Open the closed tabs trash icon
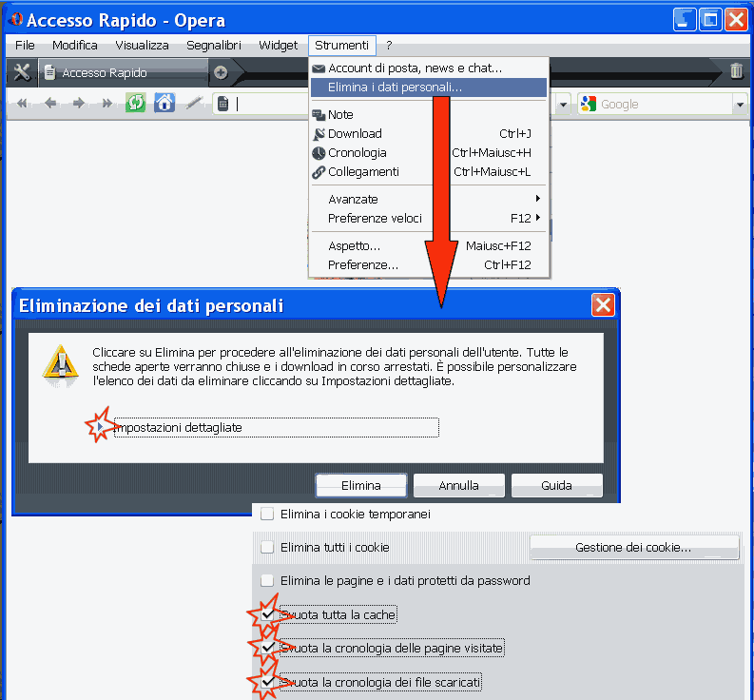 pos(736,70)
